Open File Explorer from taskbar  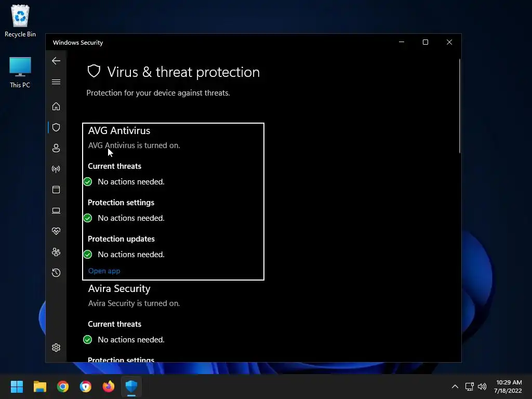39,387
